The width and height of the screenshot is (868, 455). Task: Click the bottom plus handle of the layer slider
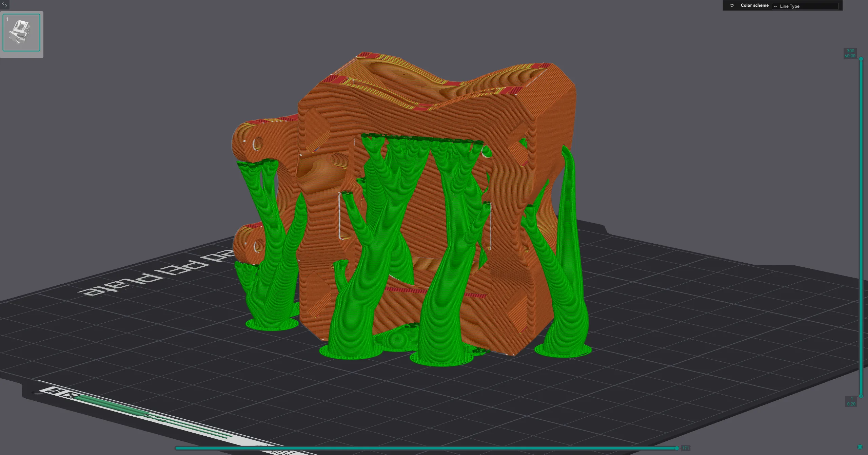[861, 396]
